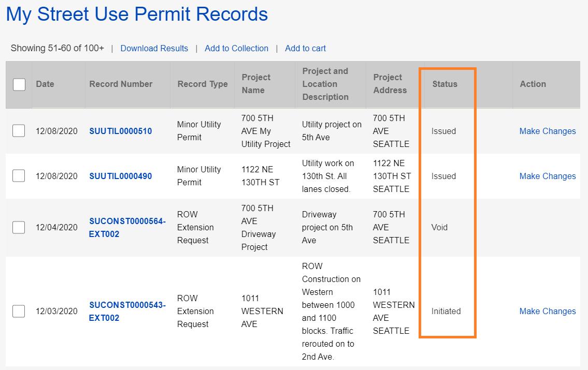Image resolution: width=588 pixels, height=370 pixels.
Task: Click Download Results
Action: tap(154, 48)
